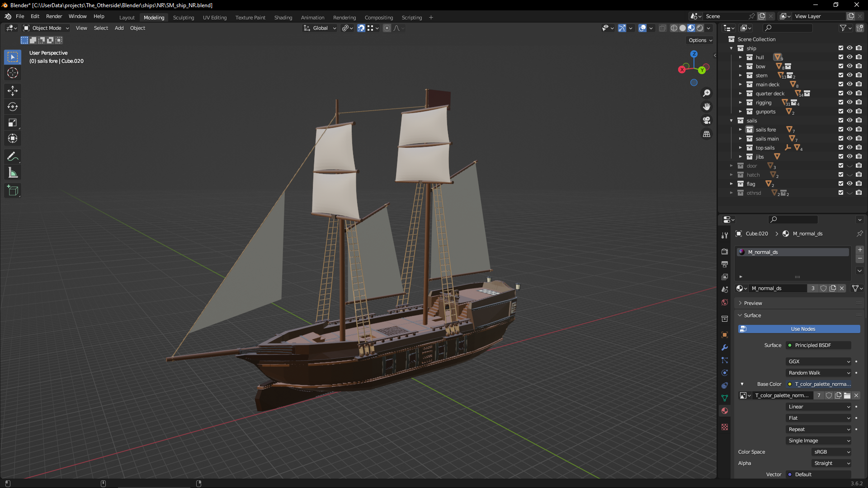The image size is (868, 488).
Task: Toggle the snapping magnet button
Action: [361, 28]
